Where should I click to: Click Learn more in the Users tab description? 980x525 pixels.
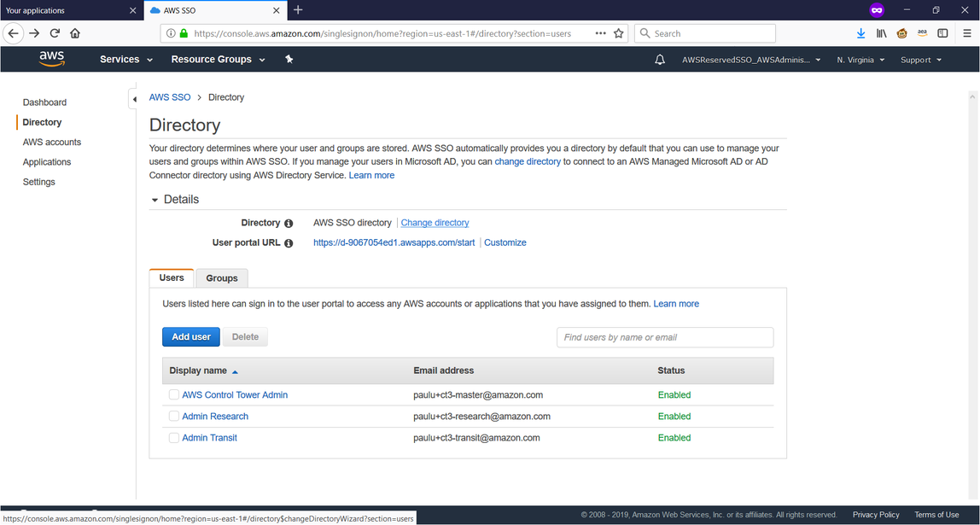676,304
